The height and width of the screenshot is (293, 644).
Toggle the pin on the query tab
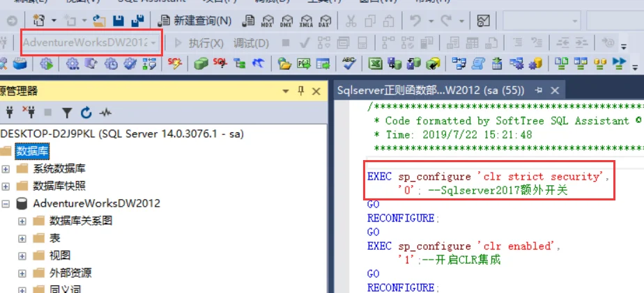pos(539,90)
